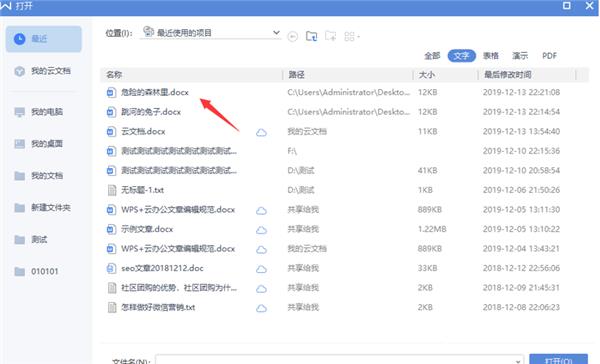Expand the file name dropdown arrow
This screenshot has width=600, height=364.
coord(518,361)
